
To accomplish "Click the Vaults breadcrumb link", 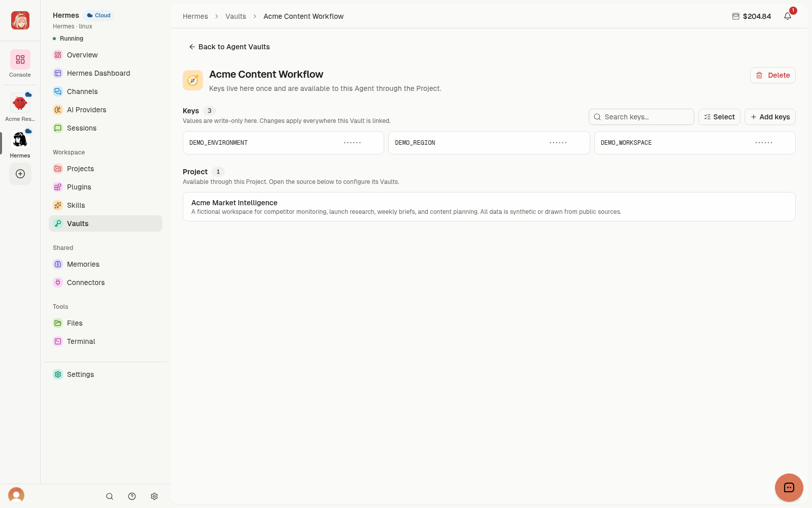I will (x=235, y=16).
